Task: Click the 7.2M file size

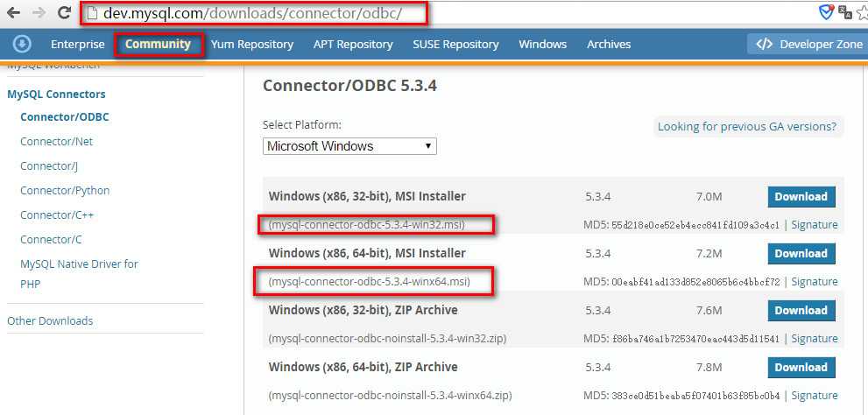Action: [709, 254]
